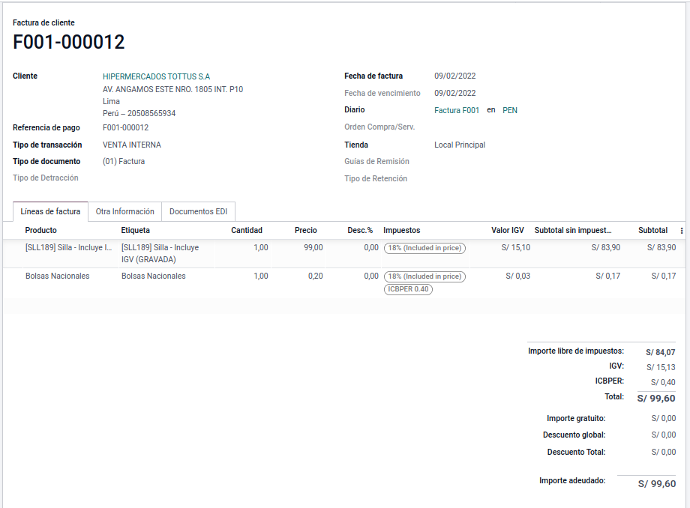The height and width of the screenshot is (508, 690).
Task: Click 18% tax tag on Silla line
Action: click(x=425, y=247)
